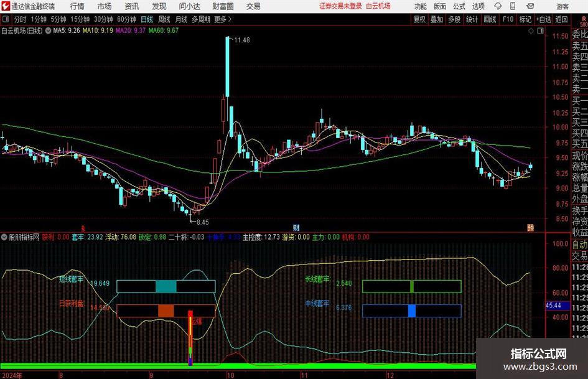The height and width of the screenshot is (379, 588).
Task: Click the diamond icon atop chart
Action: (531, 31)
